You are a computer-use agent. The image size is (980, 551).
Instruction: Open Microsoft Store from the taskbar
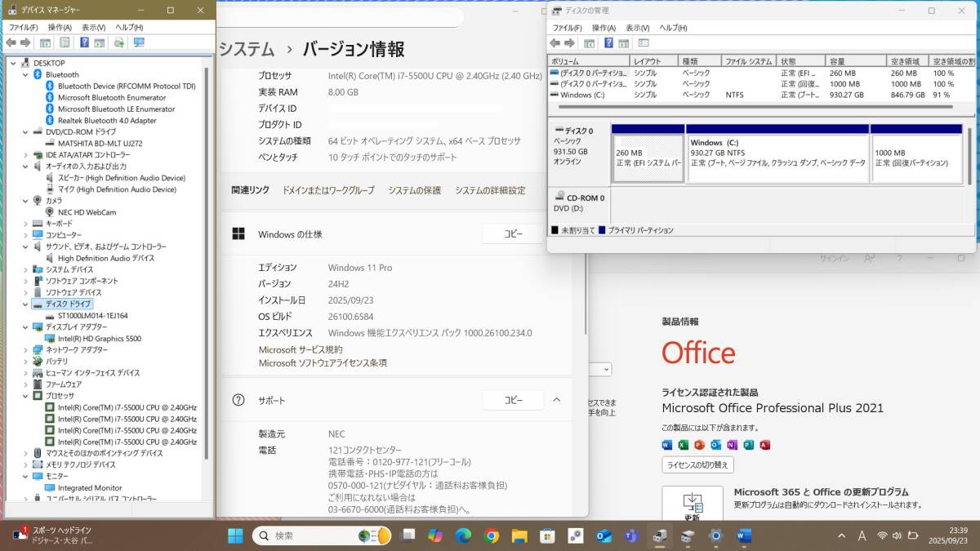548,535
